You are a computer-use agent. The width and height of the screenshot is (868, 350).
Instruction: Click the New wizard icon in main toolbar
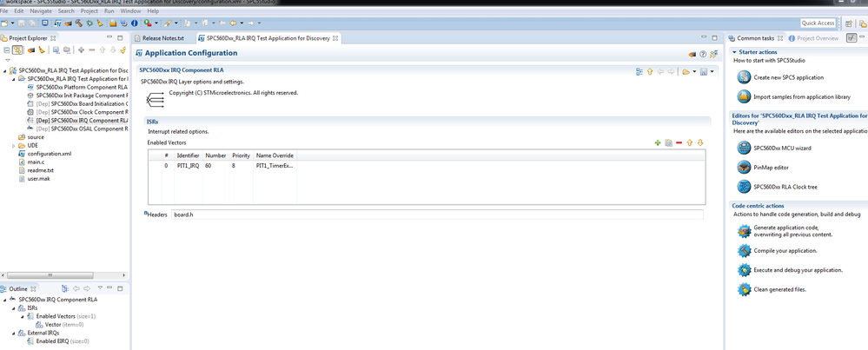[x=4, y=23]
